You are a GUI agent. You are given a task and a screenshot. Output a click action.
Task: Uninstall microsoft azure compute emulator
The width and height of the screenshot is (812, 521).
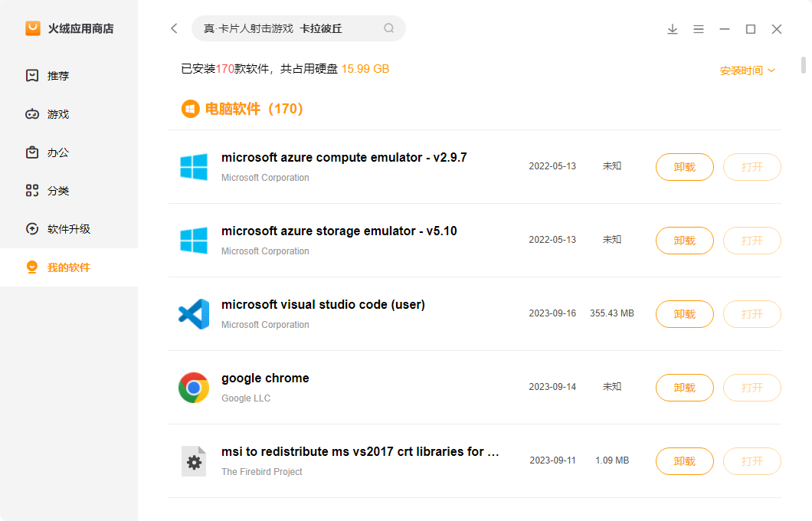(x=685, y=167)
